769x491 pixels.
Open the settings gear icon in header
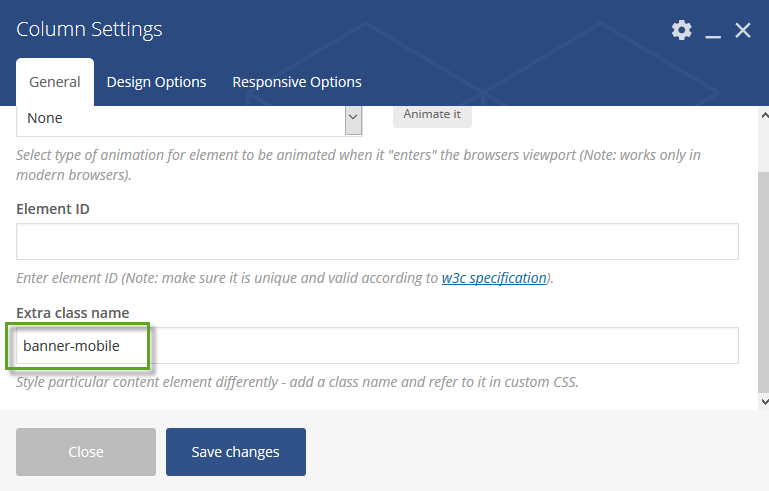click(x=682, y=30)
